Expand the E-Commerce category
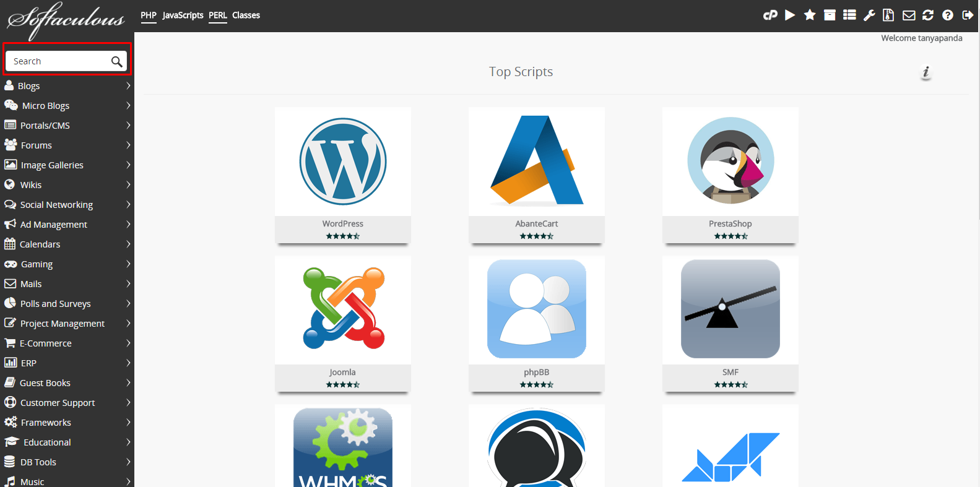 pyautogui.click(x=67, y=343)
